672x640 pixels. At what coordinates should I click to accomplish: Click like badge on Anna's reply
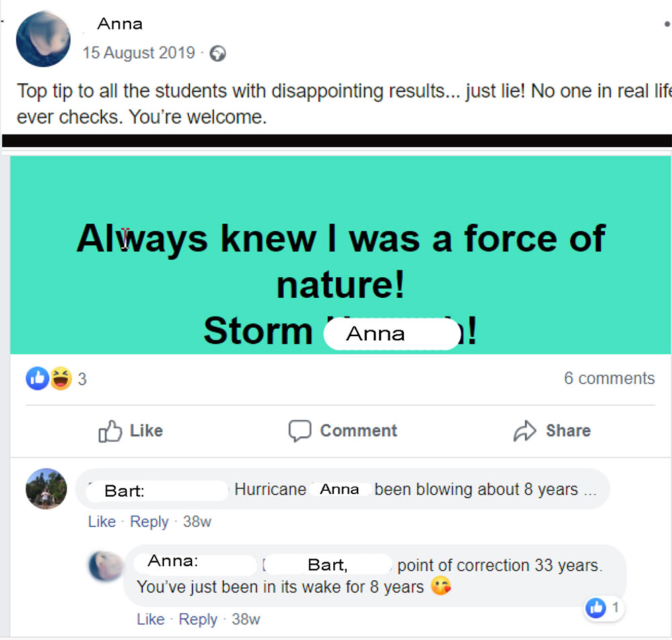(596, 608)
